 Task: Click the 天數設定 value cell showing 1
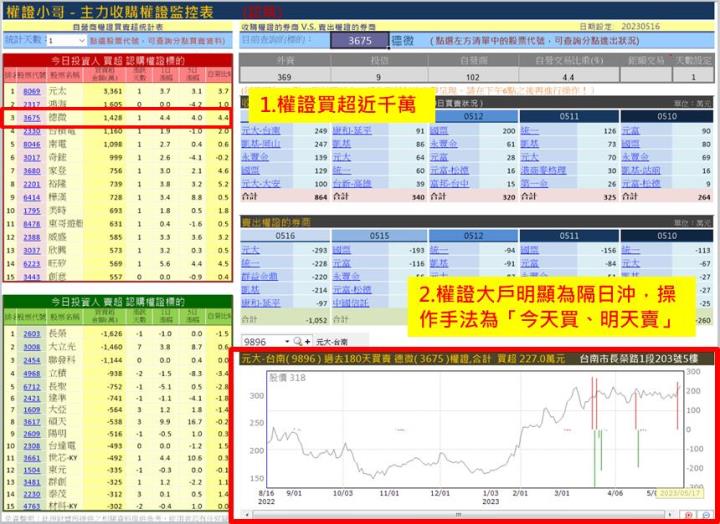tap(693, 77)
